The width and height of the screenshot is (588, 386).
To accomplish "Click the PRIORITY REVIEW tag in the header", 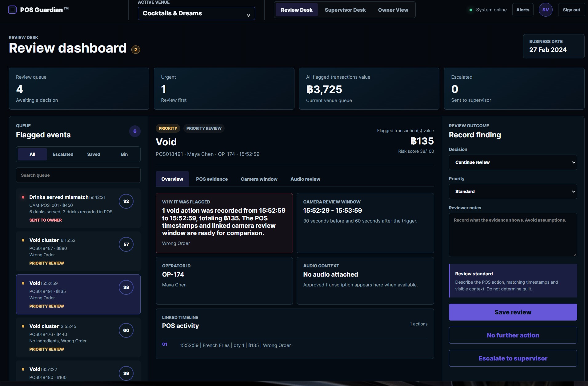I will pos(204,128).
